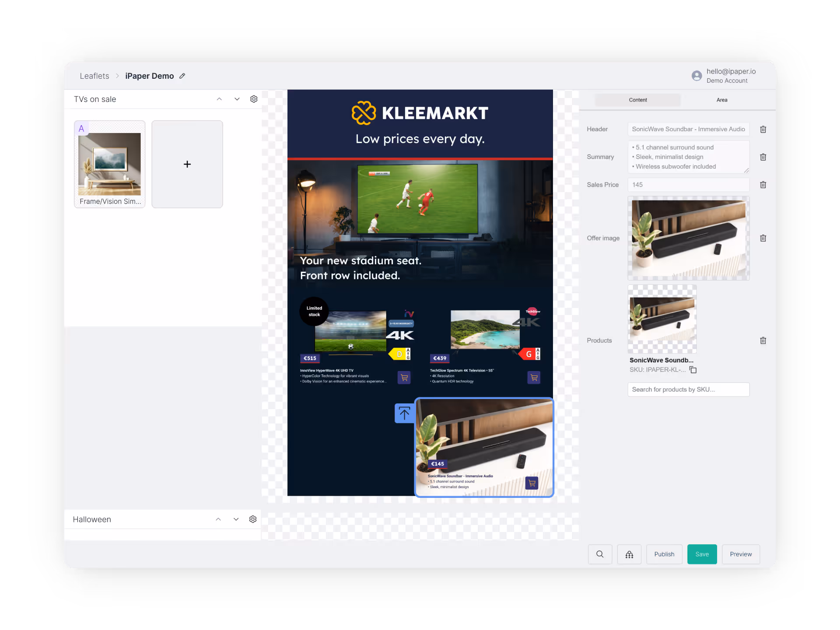Click the upload arrow on the selected soundbar block
The width and height of the screenshot is (840, 630).
[404, 413]
